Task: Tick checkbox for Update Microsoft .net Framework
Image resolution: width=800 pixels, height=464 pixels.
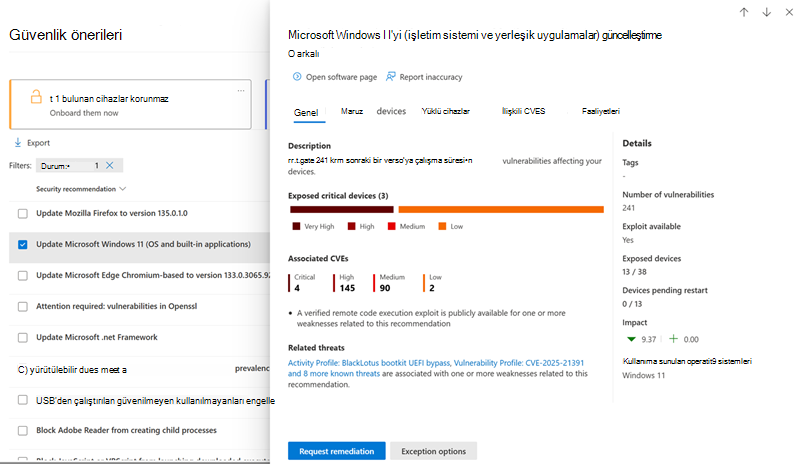Action: coord(22,338)
